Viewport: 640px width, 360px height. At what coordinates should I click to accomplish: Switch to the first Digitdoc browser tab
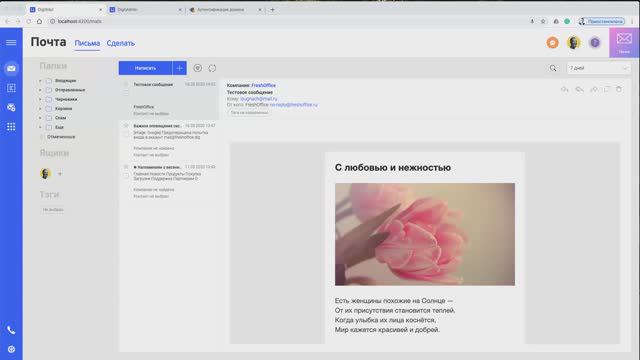click(x=65, y=9)
